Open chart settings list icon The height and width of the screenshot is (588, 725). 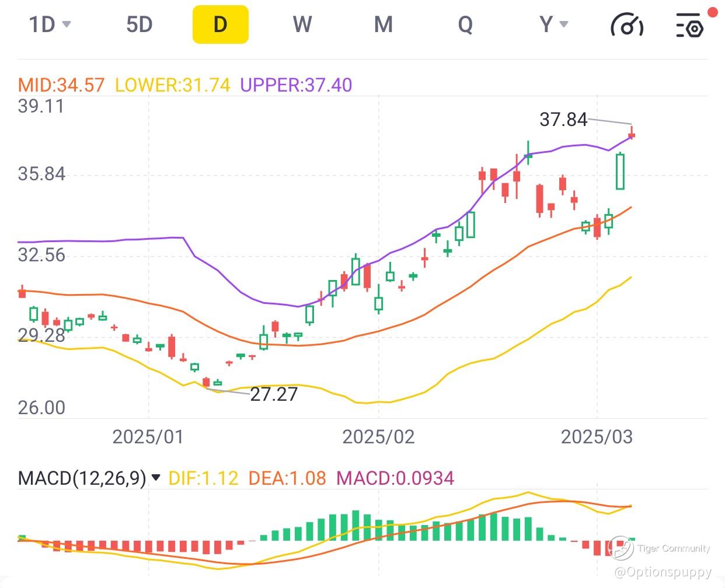click(x=689, y=26)
